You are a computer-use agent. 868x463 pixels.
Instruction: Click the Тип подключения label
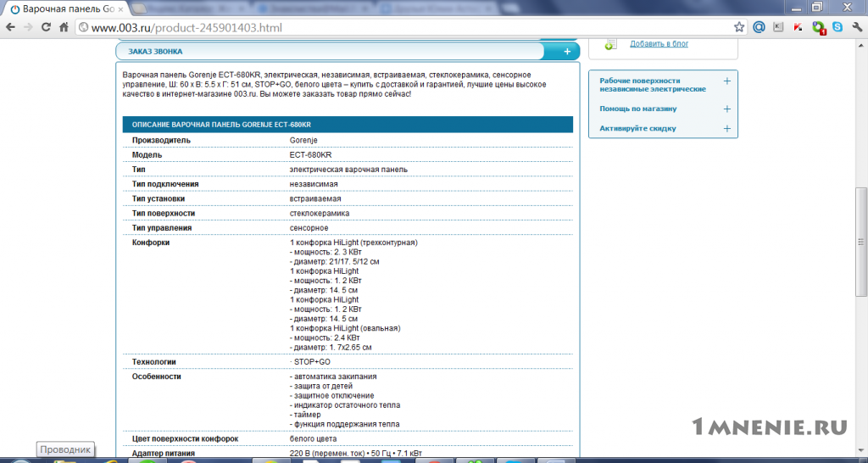coord(165,184)
